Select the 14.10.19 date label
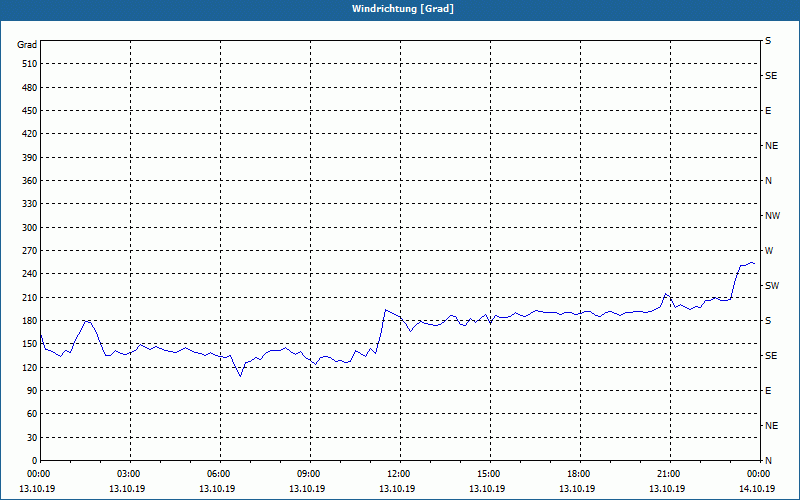This screenshot has height=500, width=800. pyautogui.click(x=757, y=489)
